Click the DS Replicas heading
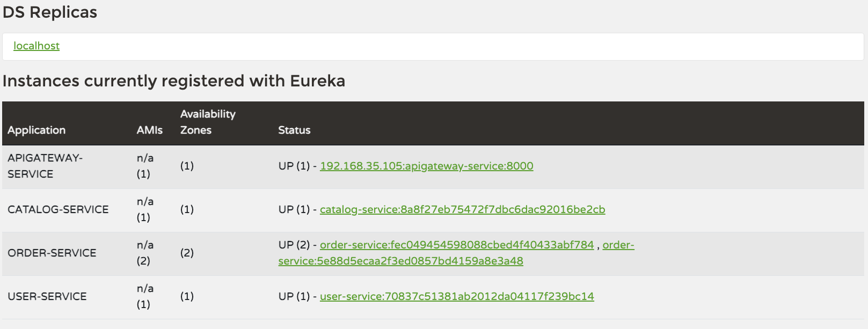The height and width of the screenshot is (329, 868). tap(50, 12)
